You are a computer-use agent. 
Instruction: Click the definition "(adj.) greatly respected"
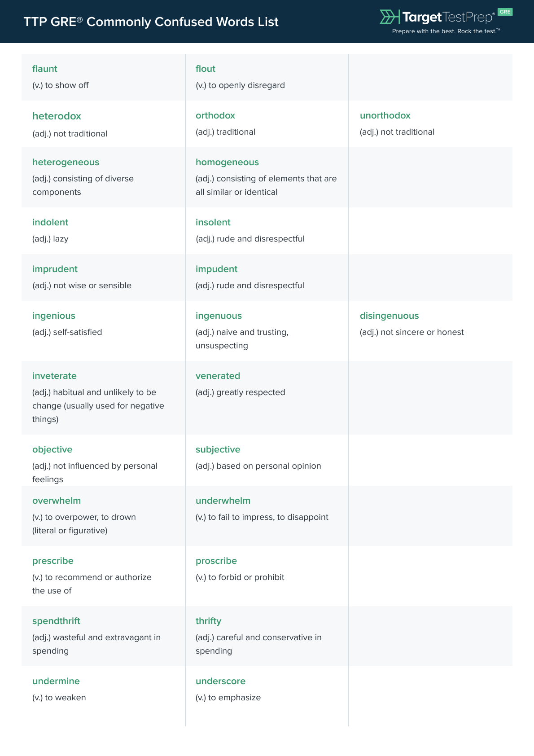click(241, 392)
